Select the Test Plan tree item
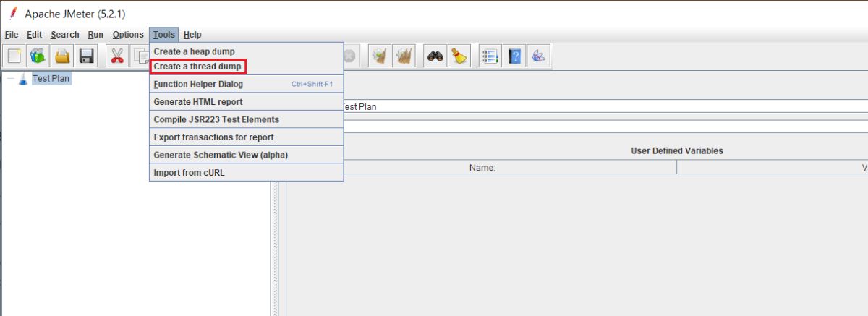Image resolution: width=868 pixels, height=316 pixels. pyautogui.click(x=51, y=78)
